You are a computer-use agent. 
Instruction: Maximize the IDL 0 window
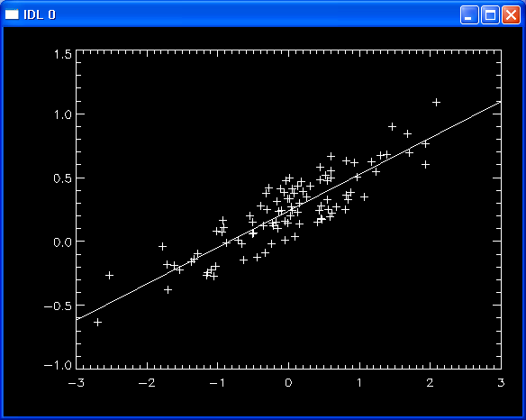(x=490, y=14)
